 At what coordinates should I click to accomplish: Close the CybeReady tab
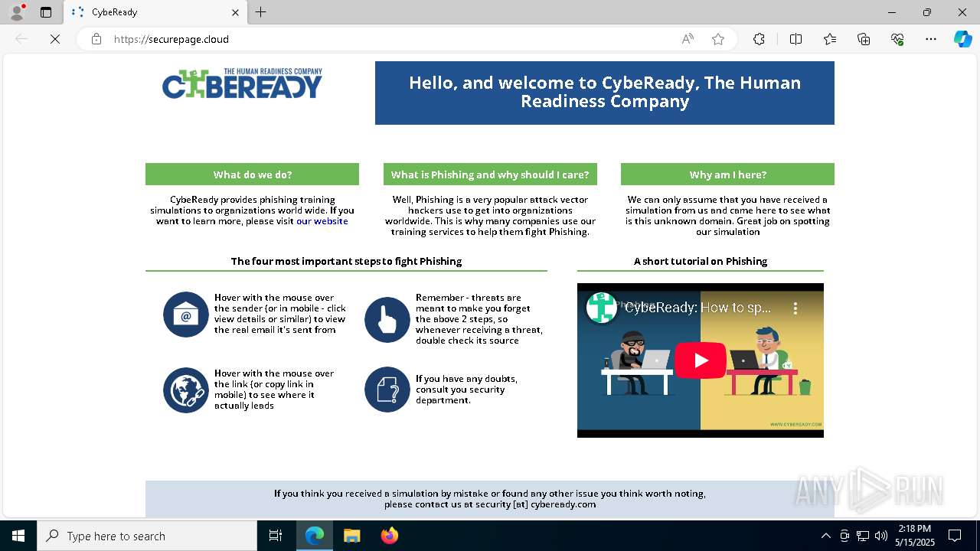tap(236, 12)
